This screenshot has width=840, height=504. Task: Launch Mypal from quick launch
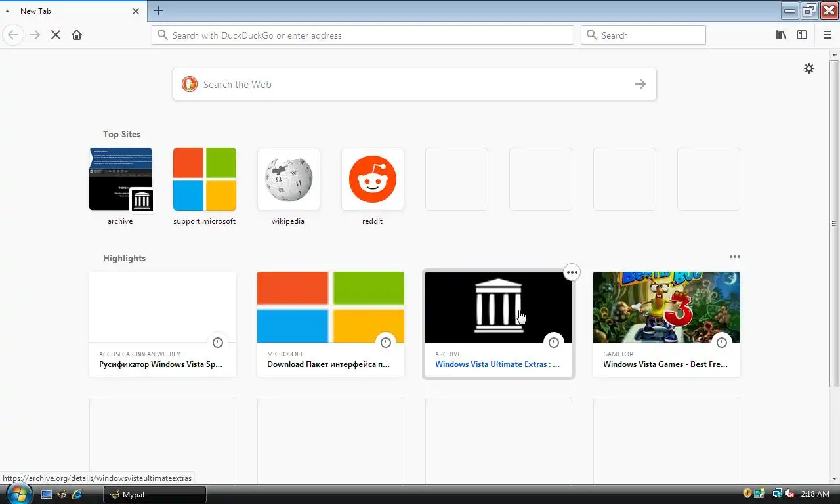[62, 494]
